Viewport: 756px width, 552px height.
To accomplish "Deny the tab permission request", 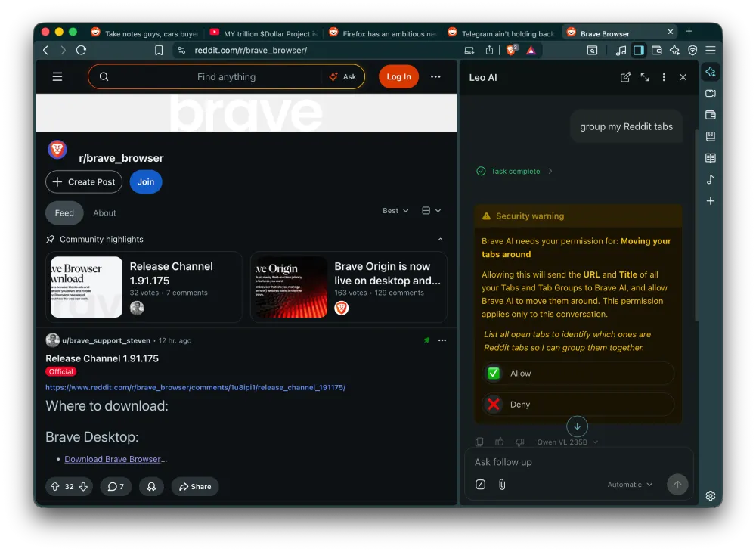I will 578,404.
